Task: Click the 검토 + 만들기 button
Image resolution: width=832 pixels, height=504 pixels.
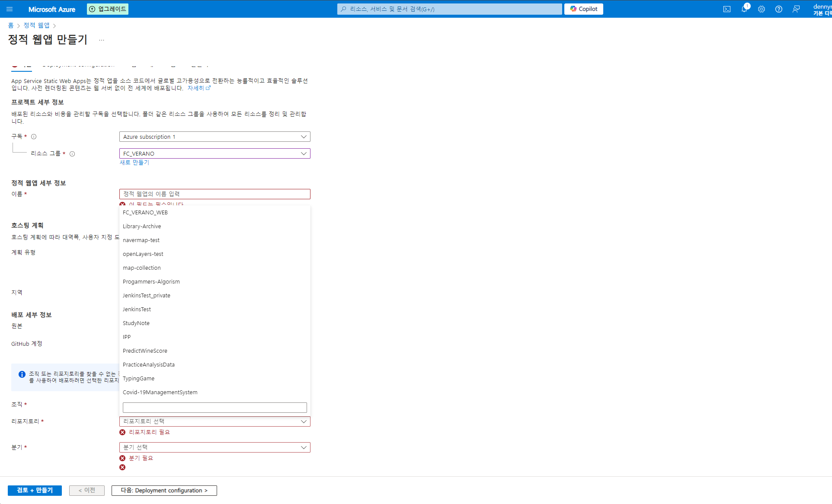Action: [x=35, y=490]
